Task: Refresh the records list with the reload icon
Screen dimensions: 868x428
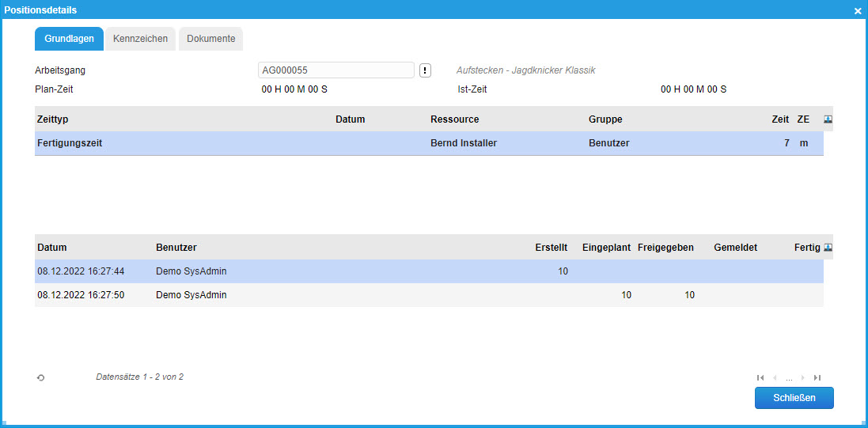Action: pos(40,378)
